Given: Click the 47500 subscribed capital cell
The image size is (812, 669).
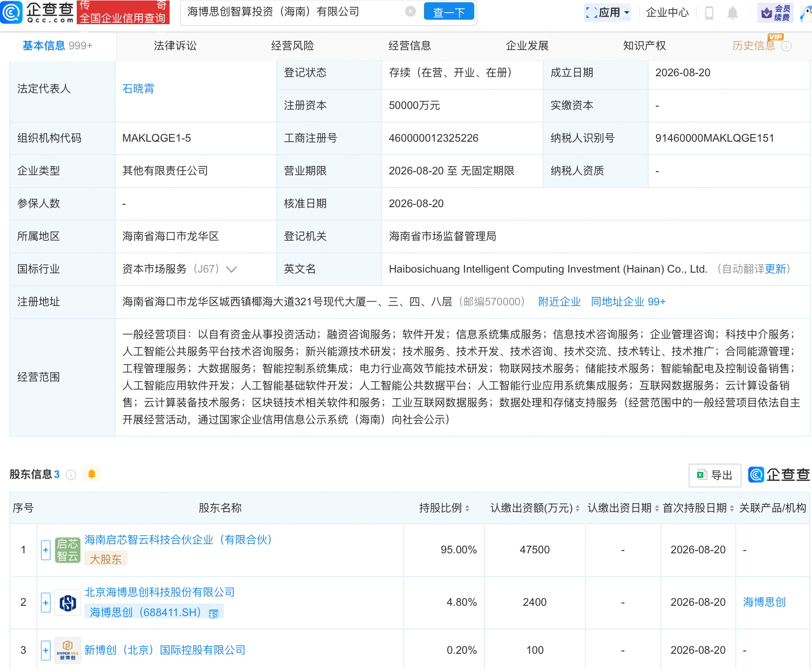Looking at the screenshot, I should click(x=535, y=550).
